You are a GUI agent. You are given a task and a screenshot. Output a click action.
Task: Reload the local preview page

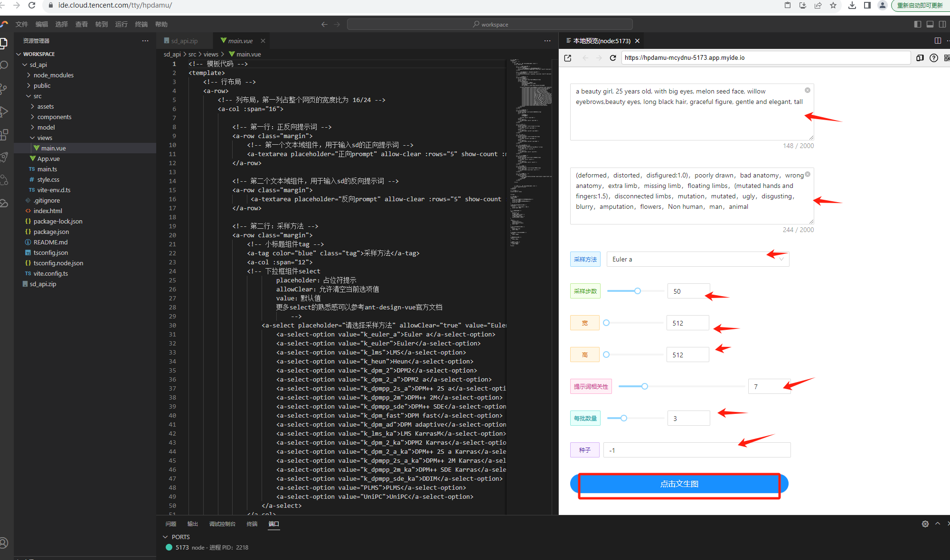coord(613,58)
